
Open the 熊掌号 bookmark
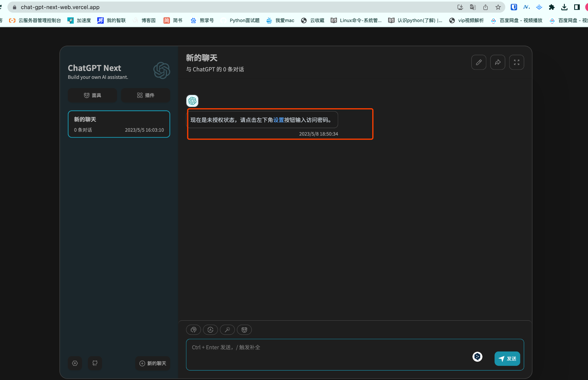[202, 20]
